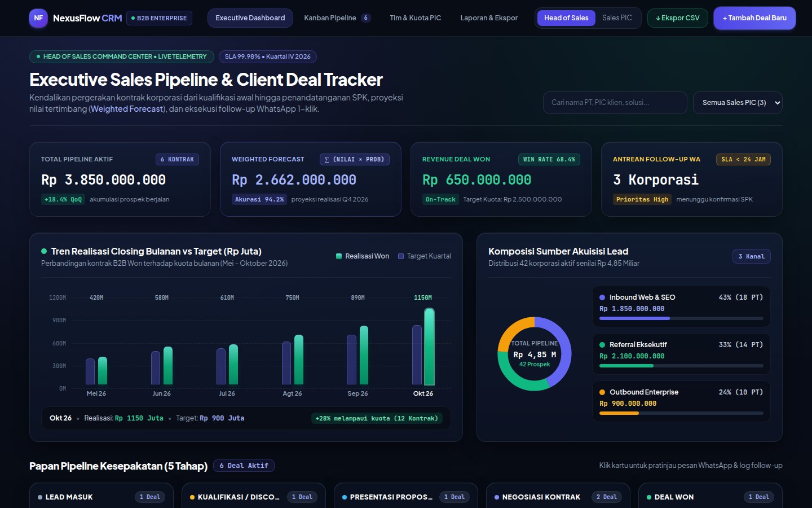This screenshot has height=508, width=812.
Task: Select Head of Sales role toggle
Action: pos(566,18)
